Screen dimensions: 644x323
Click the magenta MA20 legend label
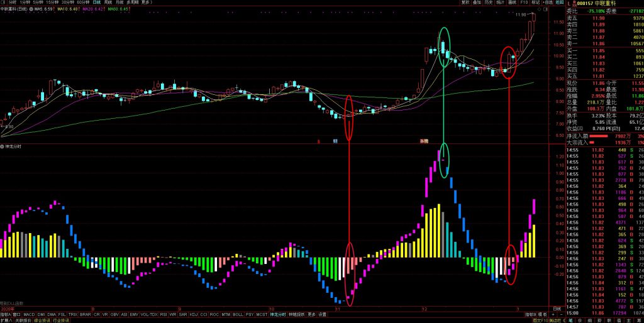(94, 9)
